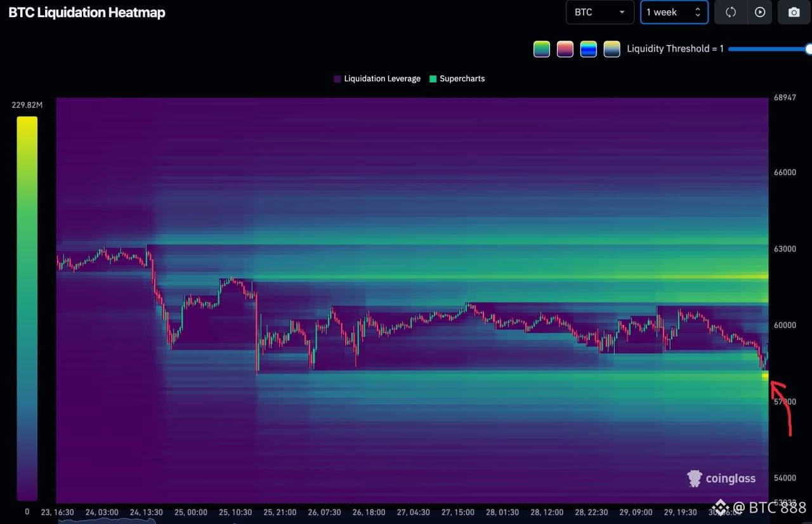
Task: Click the BTC Liquidation Heatmap title
Action: coord(87,13)
